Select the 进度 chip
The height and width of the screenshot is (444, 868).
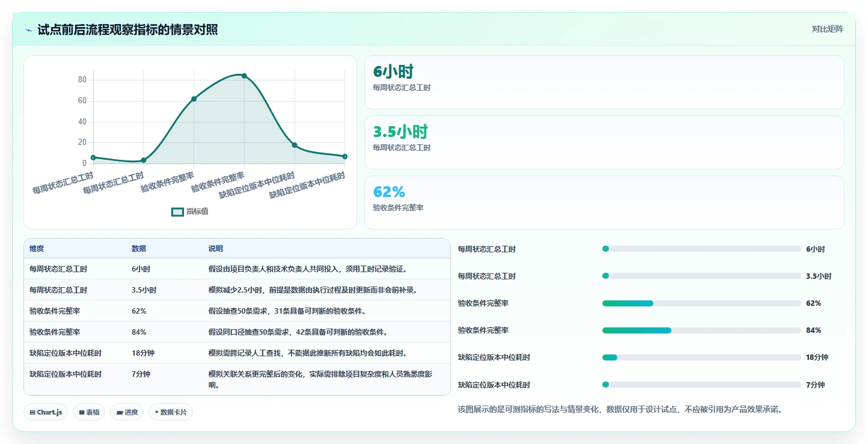(127, 412)
